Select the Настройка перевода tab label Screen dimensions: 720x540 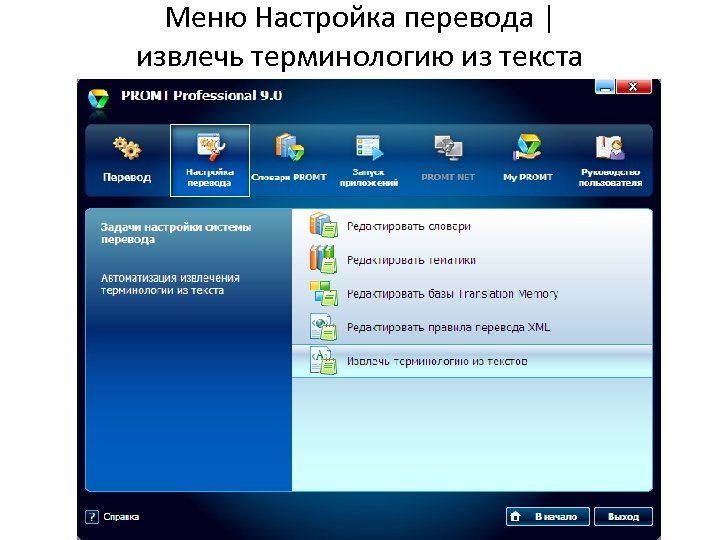coord(210,177)
